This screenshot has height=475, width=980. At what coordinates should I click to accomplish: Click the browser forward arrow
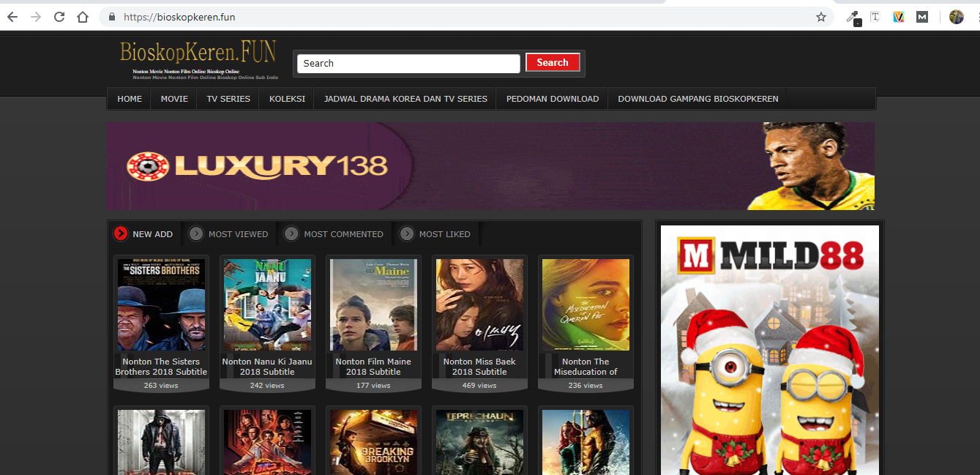pos(36,17)
